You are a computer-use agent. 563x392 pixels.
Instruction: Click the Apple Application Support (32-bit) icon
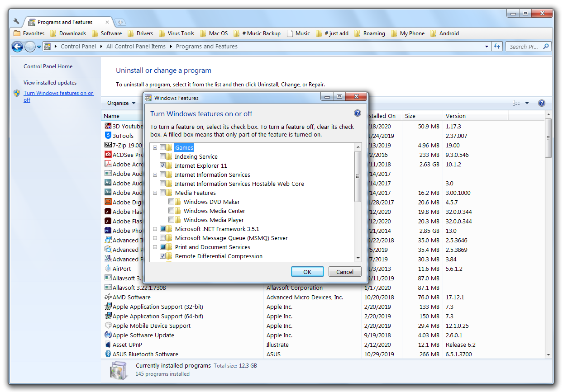pyautogui.click(x=108, y=307)
